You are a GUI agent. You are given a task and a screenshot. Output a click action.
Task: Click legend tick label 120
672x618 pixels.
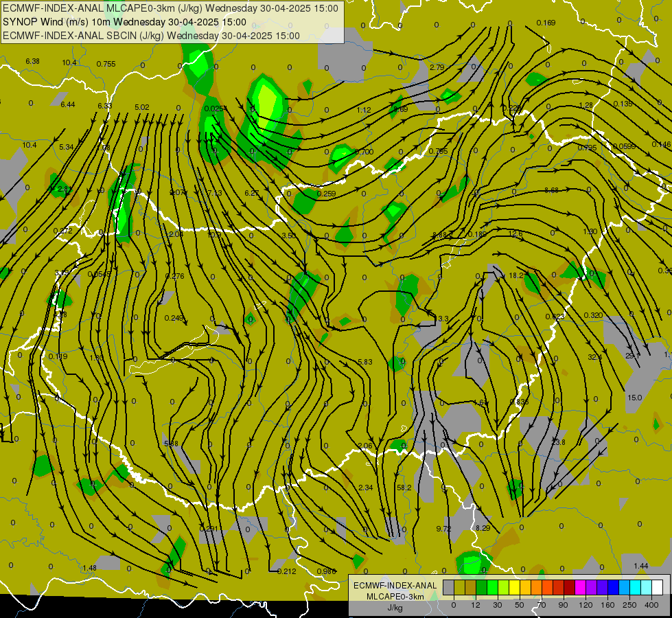click(x=586, y=605)
